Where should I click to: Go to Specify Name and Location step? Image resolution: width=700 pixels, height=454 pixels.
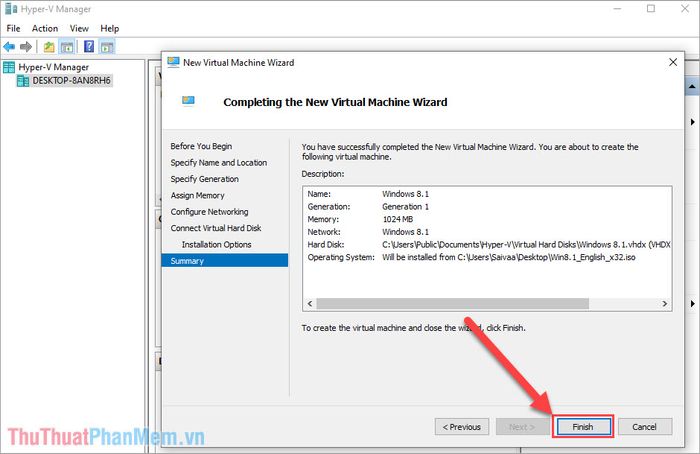coord(218,163)
